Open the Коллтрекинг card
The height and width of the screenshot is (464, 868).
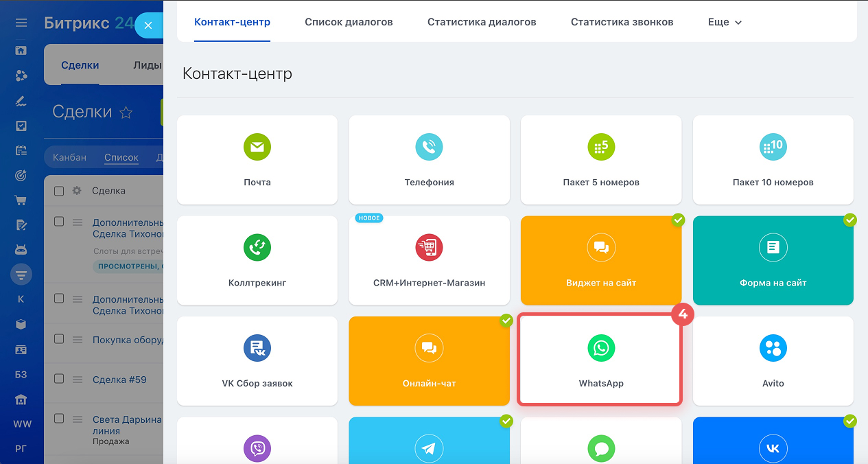(x=257, y=260)
